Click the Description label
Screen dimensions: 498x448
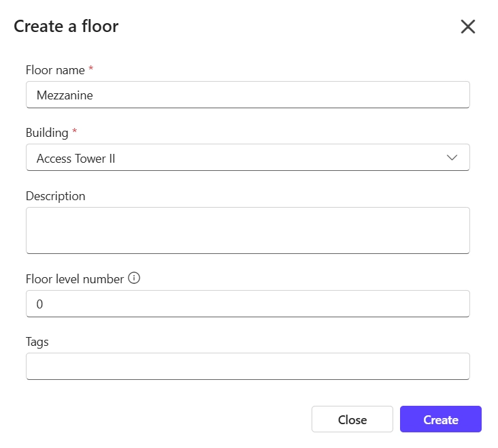(x=56, y=196)
